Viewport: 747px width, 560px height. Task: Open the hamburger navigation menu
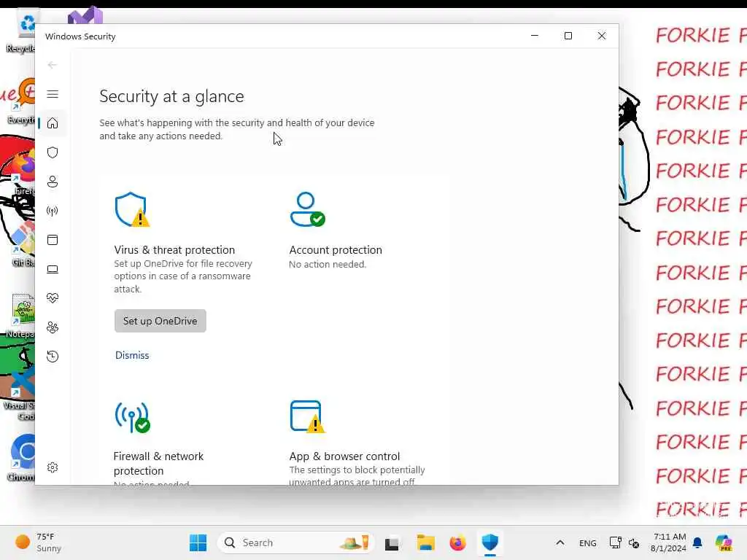coord(53,94)
